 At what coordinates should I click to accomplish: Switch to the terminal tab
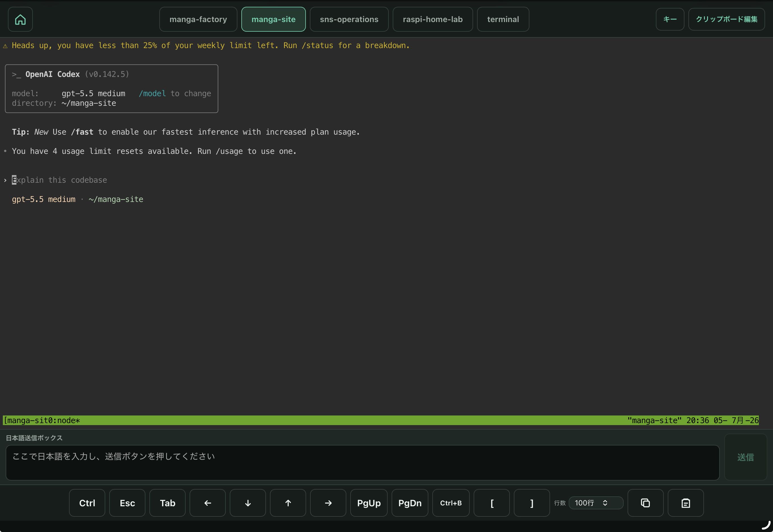coord(503,19)
